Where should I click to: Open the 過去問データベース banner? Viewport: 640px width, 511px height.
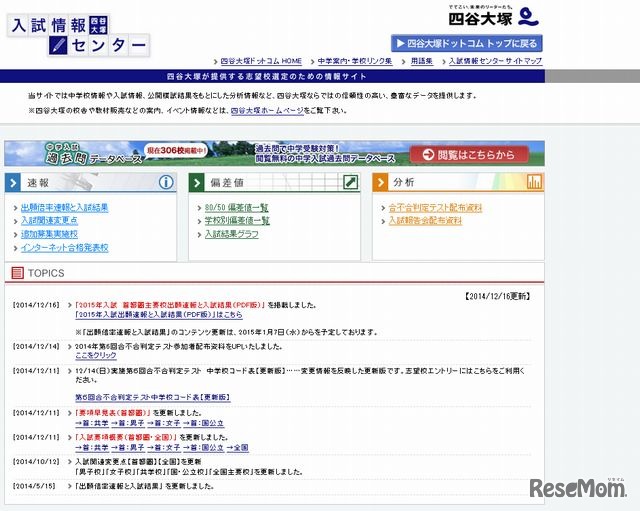pos(274,153)
